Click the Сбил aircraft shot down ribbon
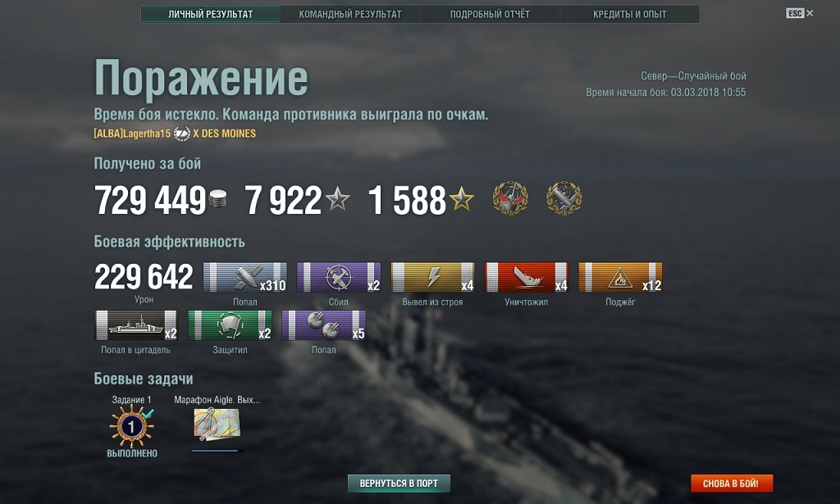 pos(339,277)
